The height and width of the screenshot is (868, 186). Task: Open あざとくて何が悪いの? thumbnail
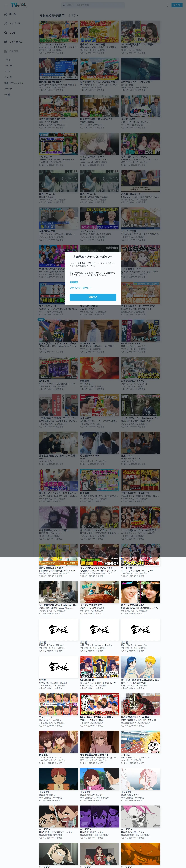141,592
